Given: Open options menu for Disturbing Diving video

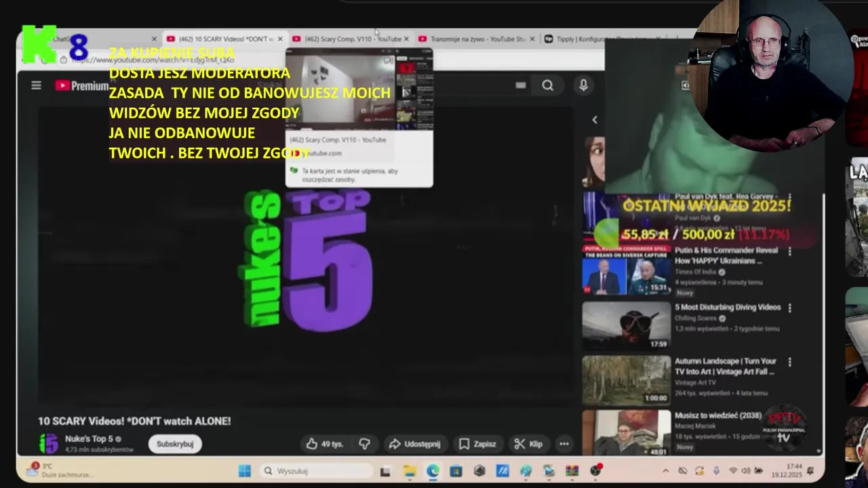Looking at the screenshot, I should 789,308.
